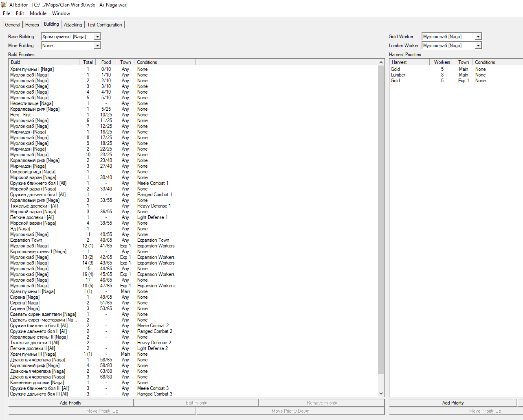Click the Town header in Harvest Priorities
This screenshot has height=420, width=523.
[464, 62]
